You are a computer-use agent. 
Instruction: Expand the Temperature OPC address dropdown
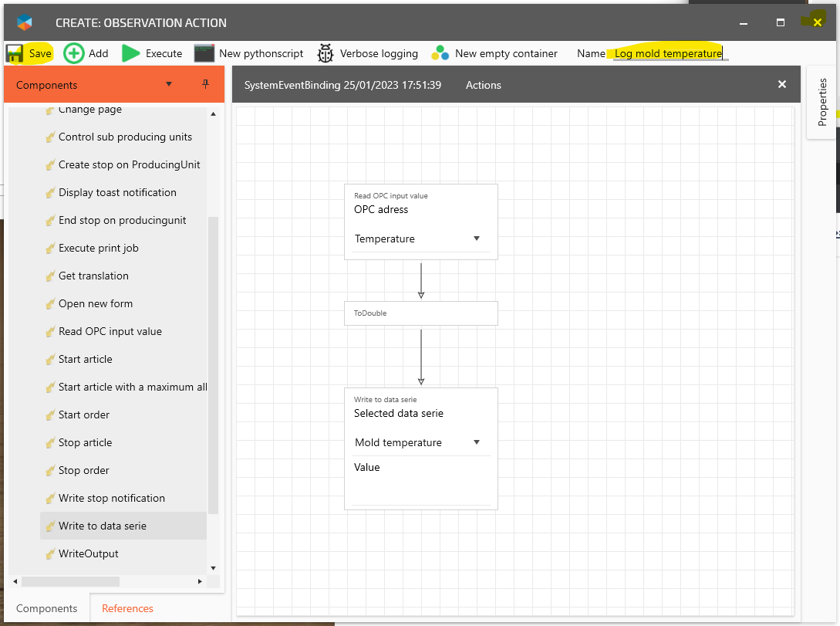(476, 239)
